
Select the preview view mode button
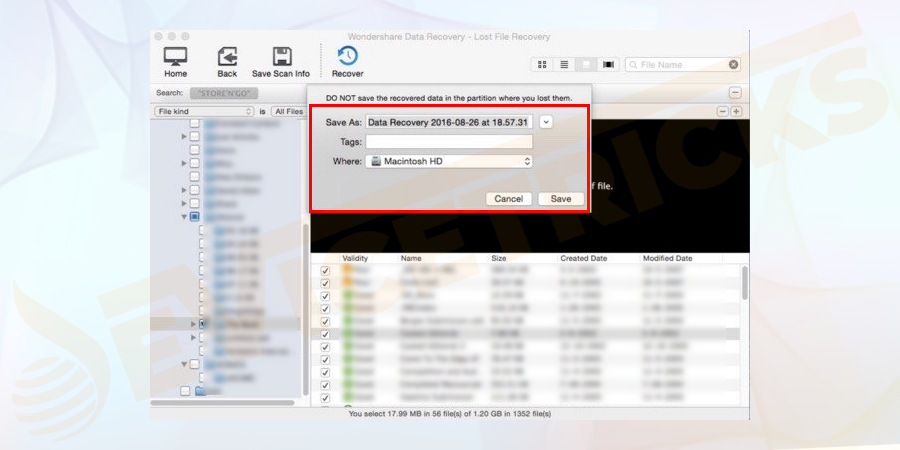tap(585, 65)
